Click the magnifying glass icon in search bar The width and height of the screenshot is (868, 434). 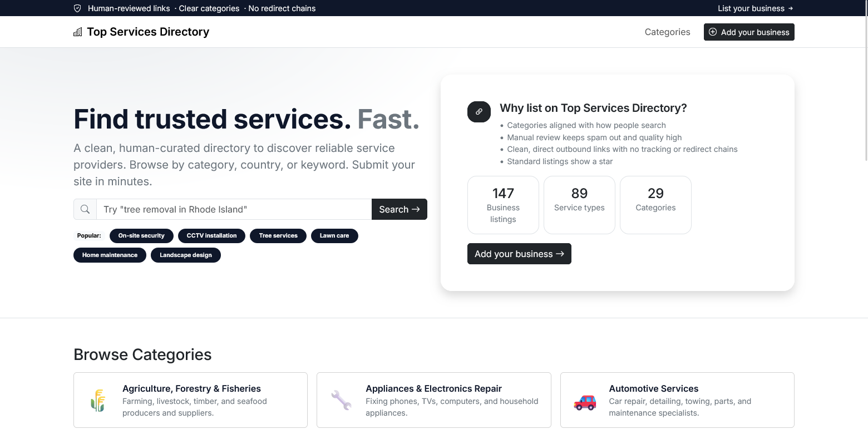85,209
